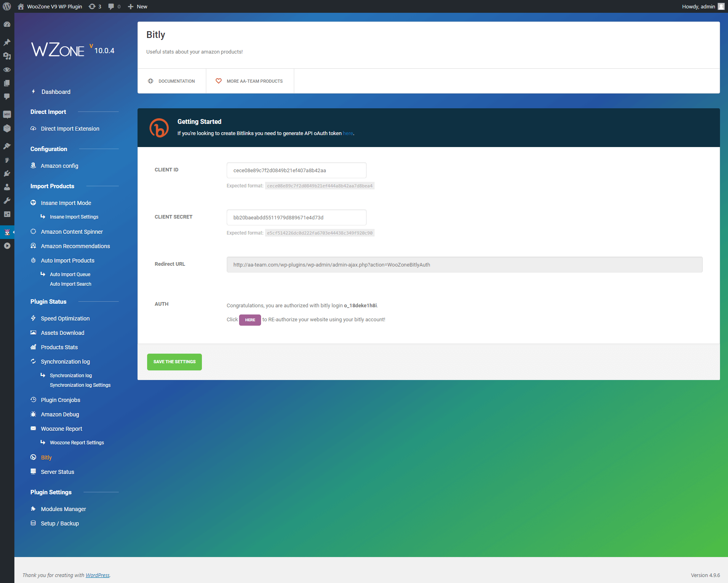This screenshot has width=728, height=583.
Task: Click HERE button to re-authorize Bitly
Action: (250, 320)
